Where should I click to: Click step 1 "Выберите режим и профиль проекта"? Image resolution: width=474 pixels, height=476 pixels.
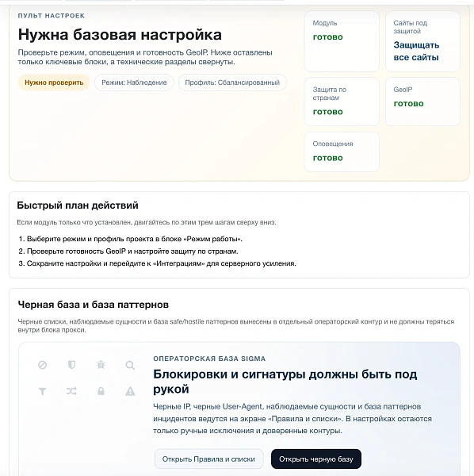[x=131, y=239]
